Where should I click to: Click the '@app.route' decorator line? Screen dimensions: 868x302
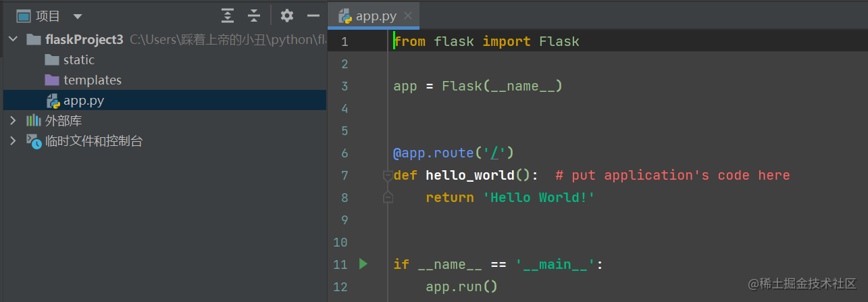[454, 153]
